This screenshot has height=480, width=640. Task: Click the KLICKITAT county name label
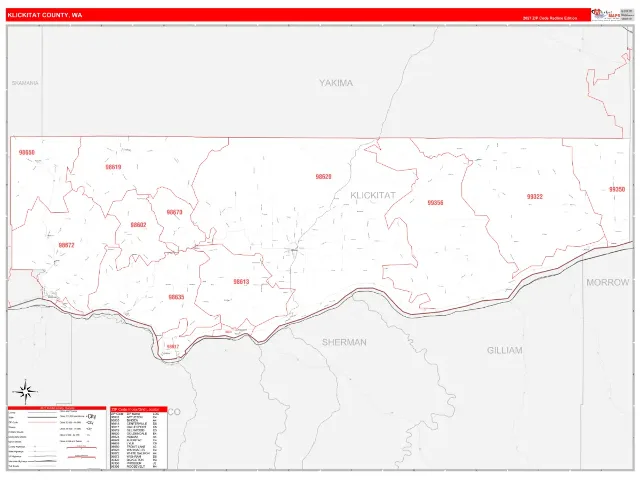click(x=373, y=196)
